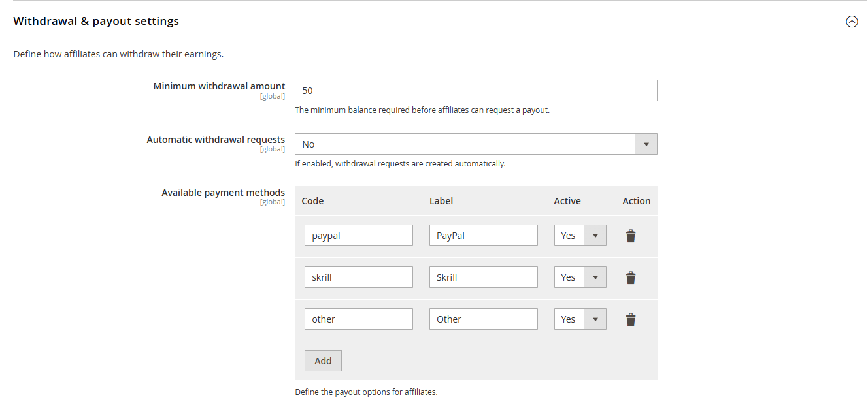
Task: Click the global scope label under Minimum withdrawal amount
Action: pyautogui.click(x=273, y=96)
